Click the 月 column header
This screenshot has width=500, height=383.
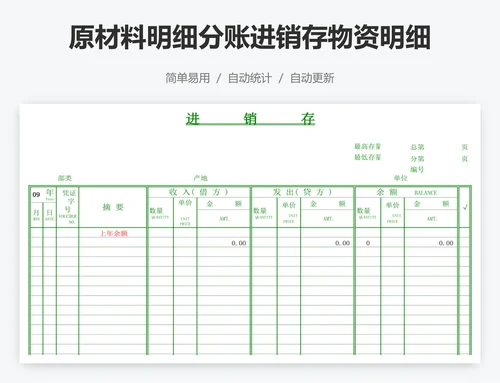click(x=36, y=214)
